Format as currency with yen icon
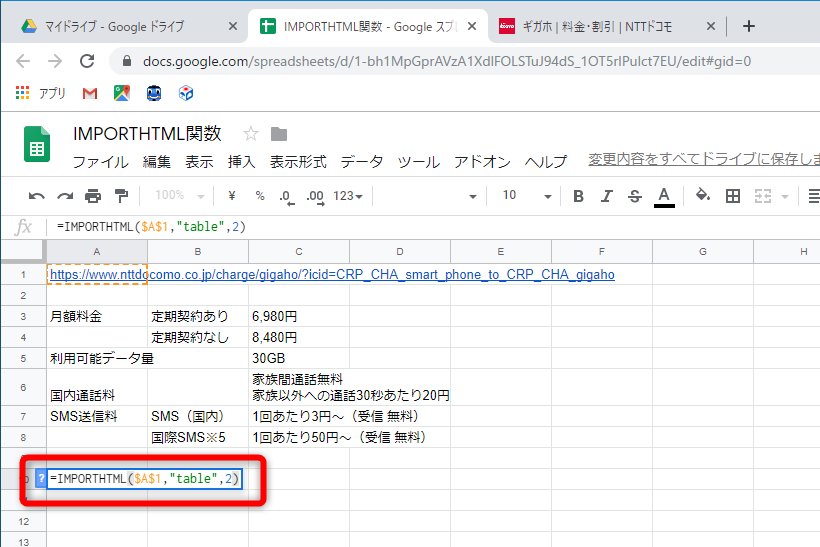The width and height of the screenshot is (820, 547). [x=232, y=196]
